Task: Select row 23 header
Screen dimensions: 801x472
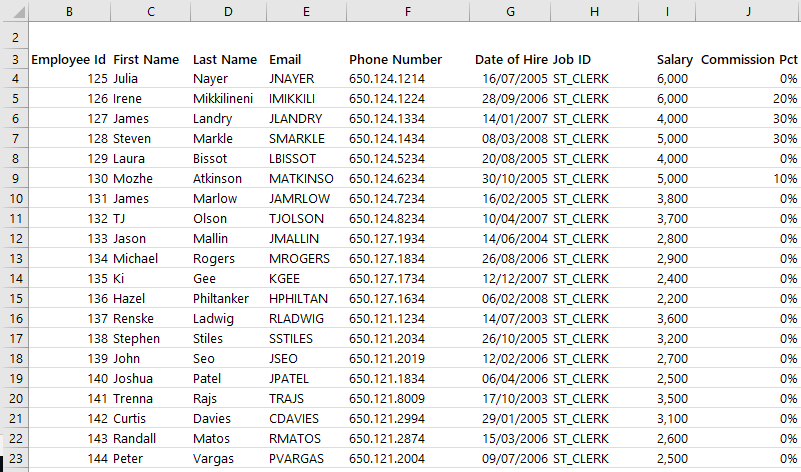Action: (x=15, y=458)
